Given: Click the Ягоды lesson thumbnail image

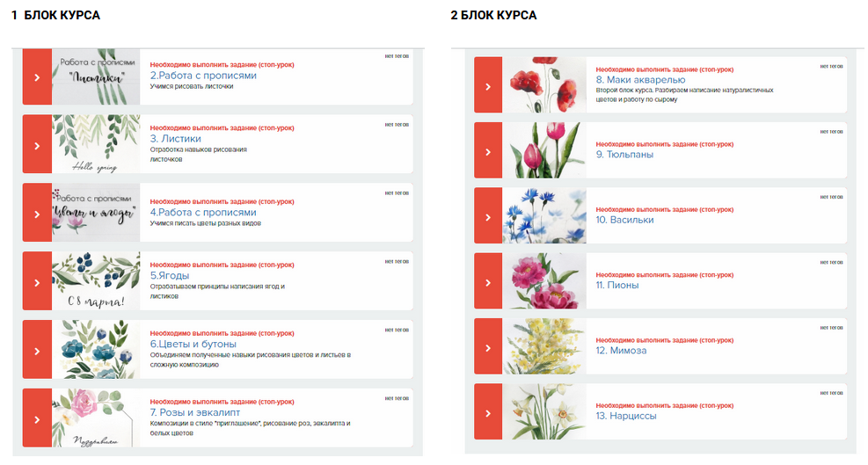Looking at the screenshot, I should pyautogui.click(x=96, y=282).
